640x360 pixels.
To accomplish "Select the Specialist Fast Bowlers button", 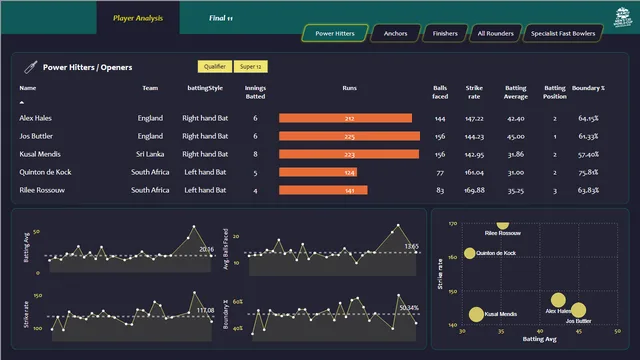I will 563,33.
